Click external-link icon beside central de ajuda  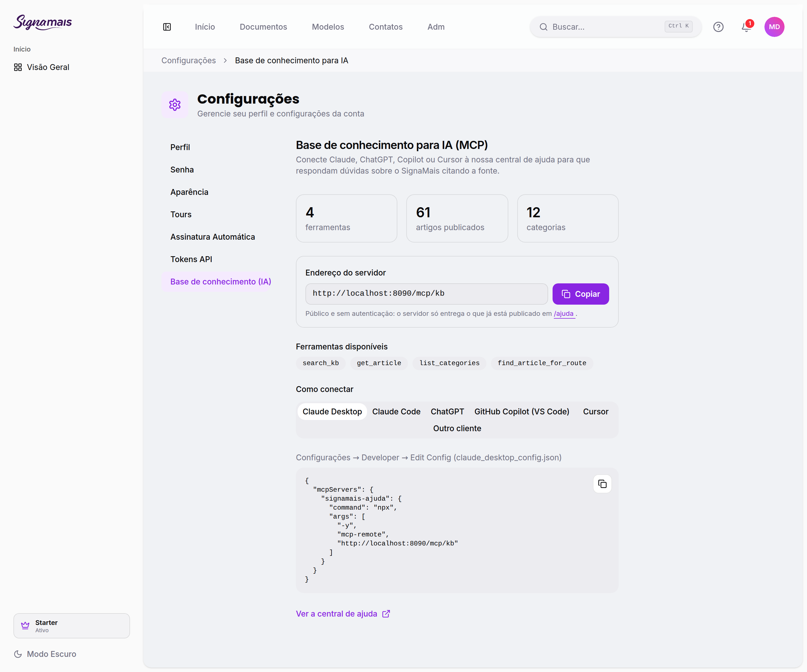[x=386, y=614]
